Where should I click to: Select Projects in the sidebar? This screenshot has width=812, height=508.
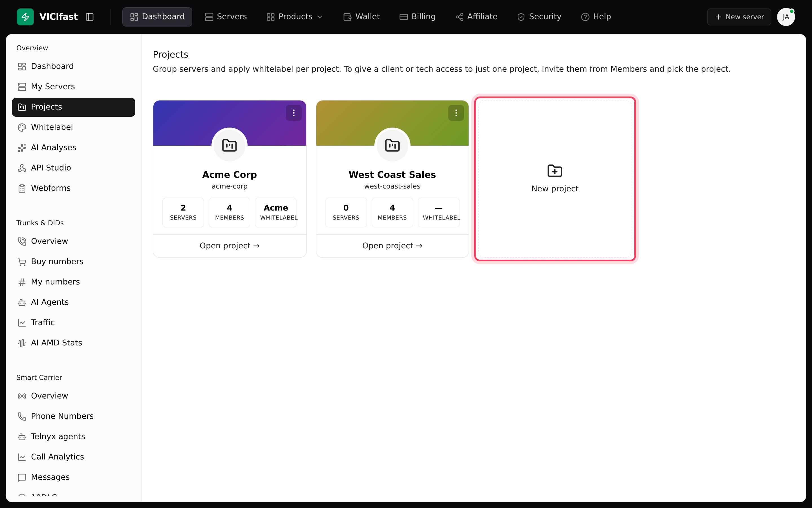(x=74, y=107)
